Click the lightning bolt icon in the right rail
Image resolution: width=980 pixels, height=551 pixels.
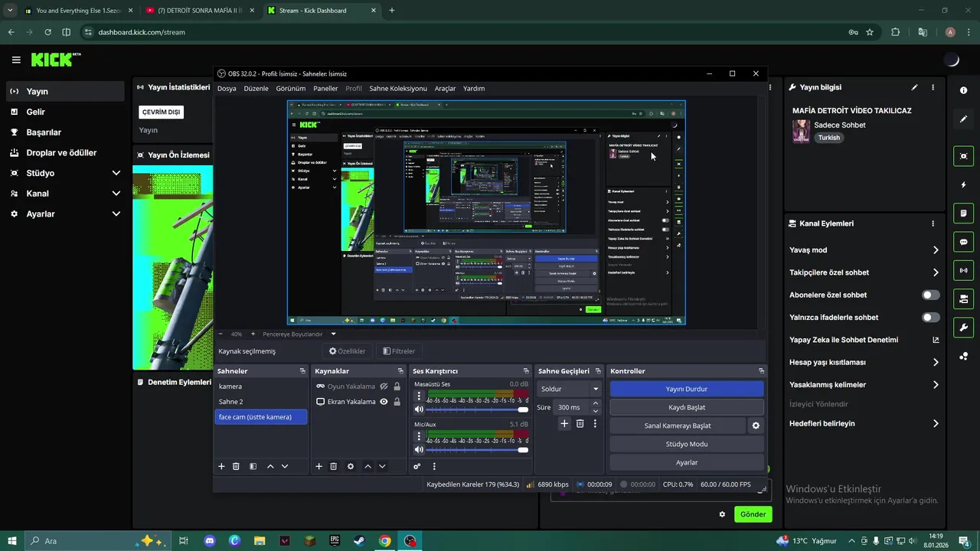pyautogui.click(x=963, y=184)
